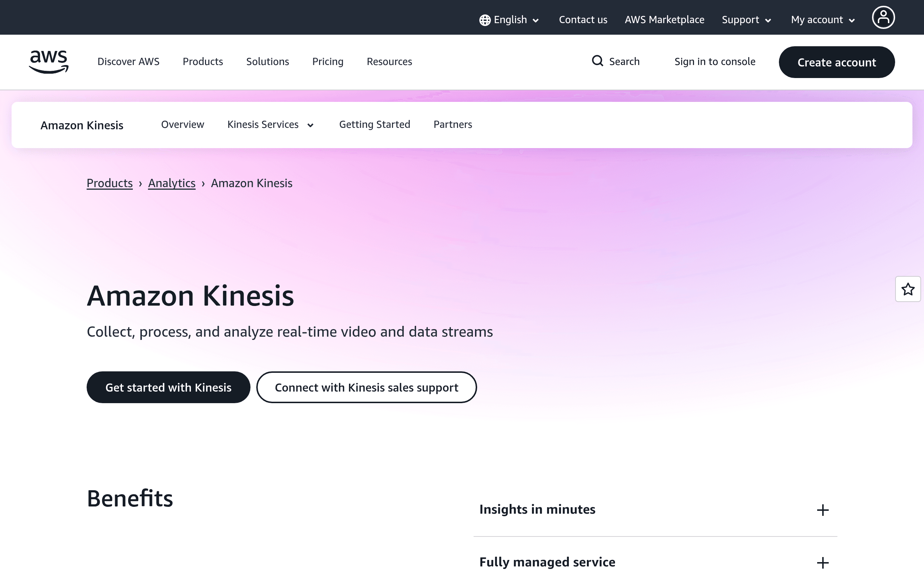Viewport: 924px width, 578px height.
Task: Click the Insights in minutes heading
Action: click(537, 510)
